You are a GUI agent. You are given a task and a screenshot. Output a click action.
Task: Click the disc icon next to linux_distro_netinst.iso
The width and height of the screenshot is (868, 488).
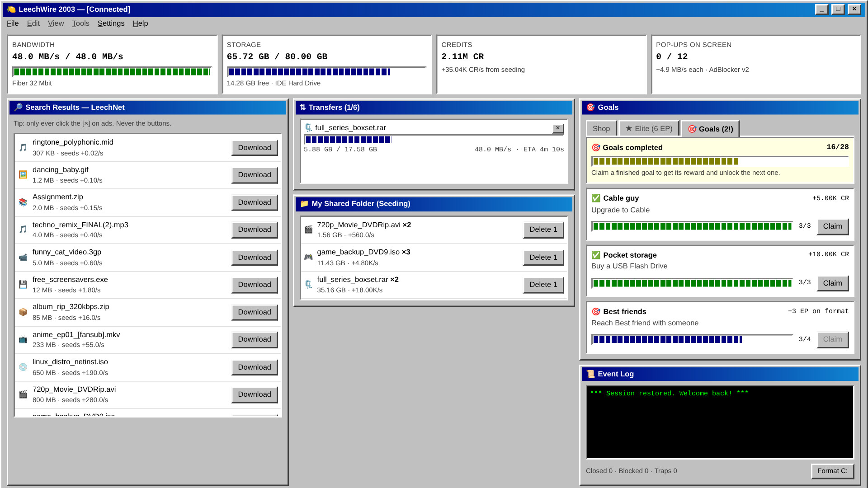pos(23,367)
